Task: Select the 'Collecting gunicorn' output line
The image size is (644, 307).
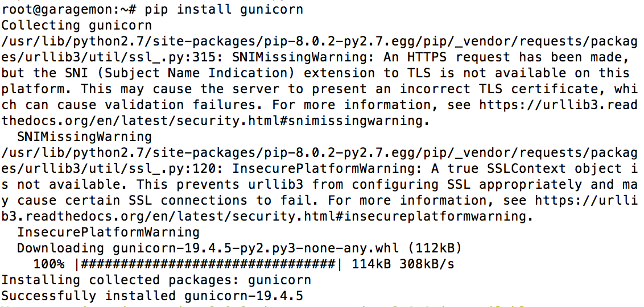Action: coord(76,25)
